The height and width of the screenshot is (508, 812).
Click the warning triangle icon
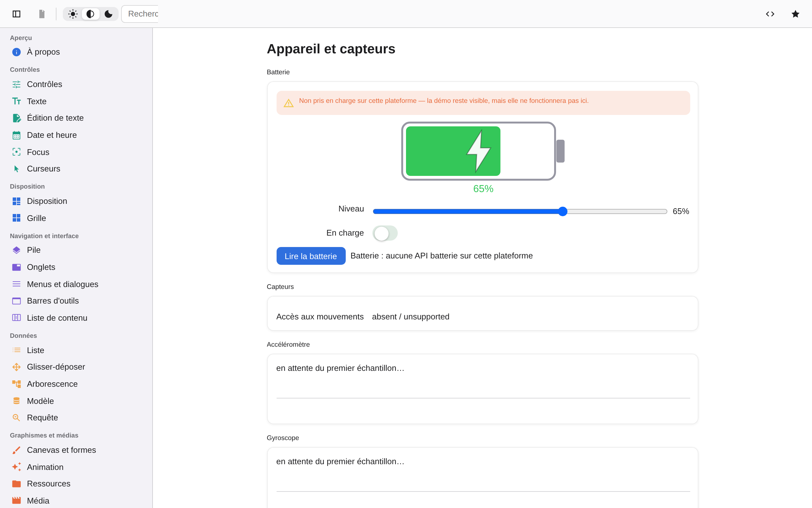289,103
